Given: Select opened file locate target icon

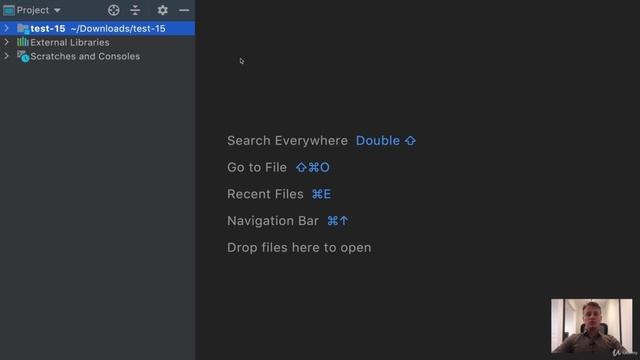Looking at the screenshot, I should 113,10.
